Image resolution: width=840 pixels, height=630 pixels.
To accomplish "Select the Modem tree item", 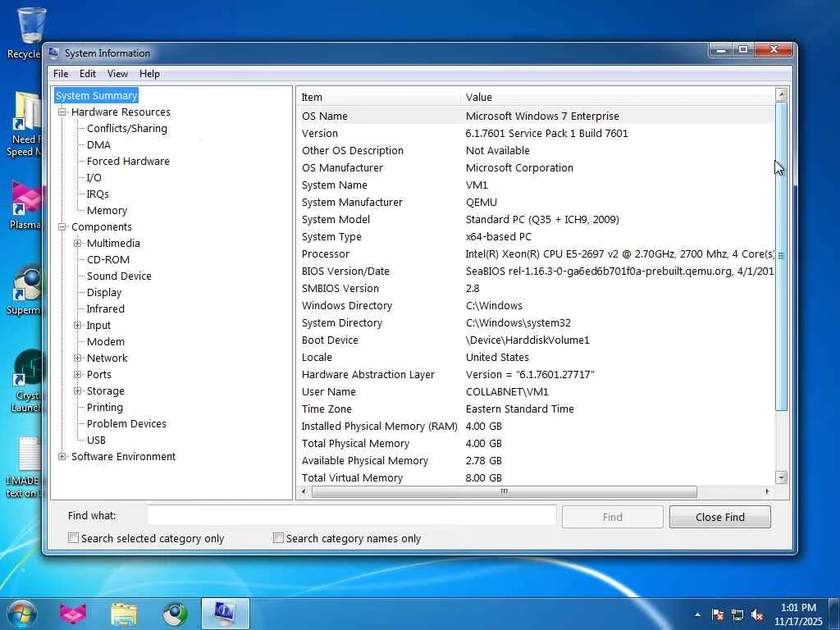I will click(106, 342).
